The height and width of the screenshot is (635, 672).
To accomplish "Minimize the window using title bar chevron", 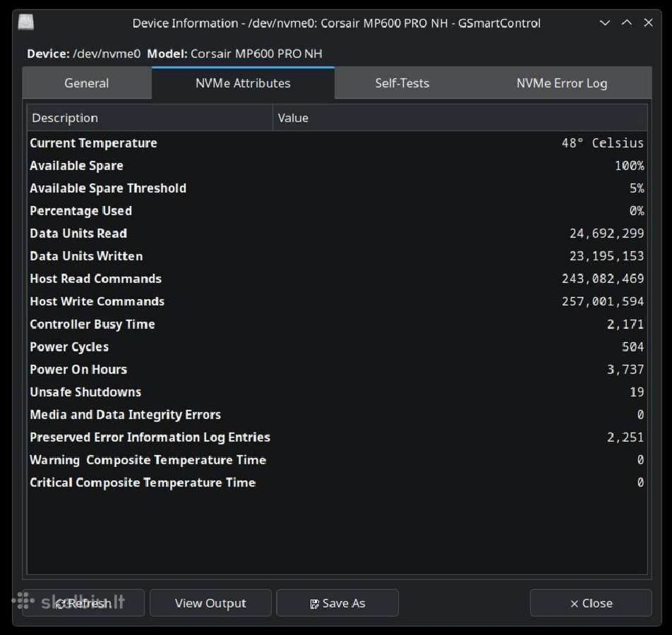I will pos(605,23).
